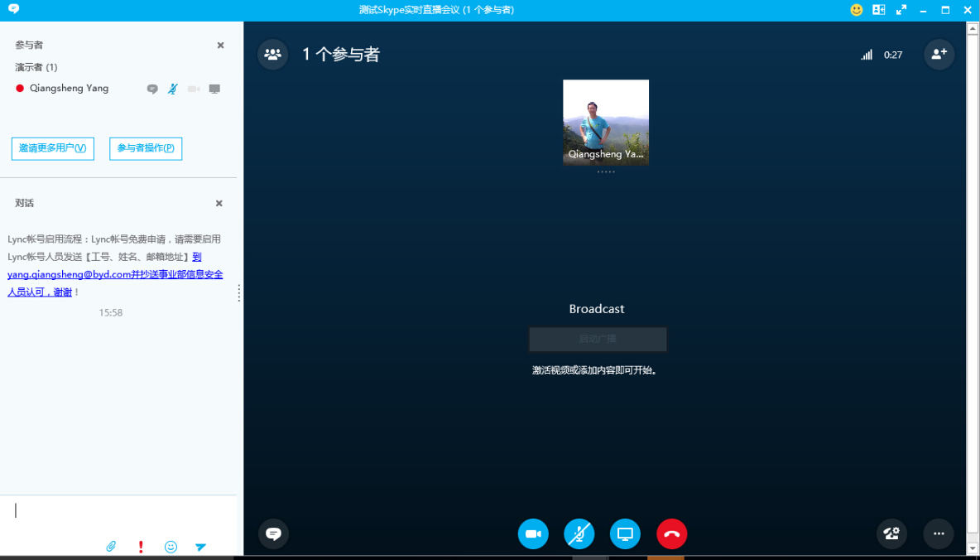
Task: Open the contact card layout icon
Action: pos(879,10)
